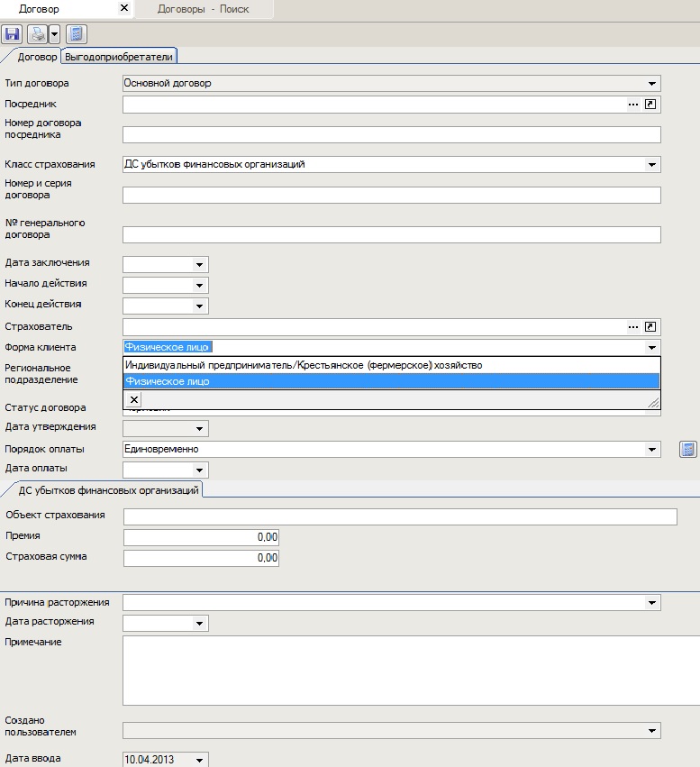Switch to the Договоры - Поиск tab
This screenshot has width=700, height=767.
tap(203, 9)
